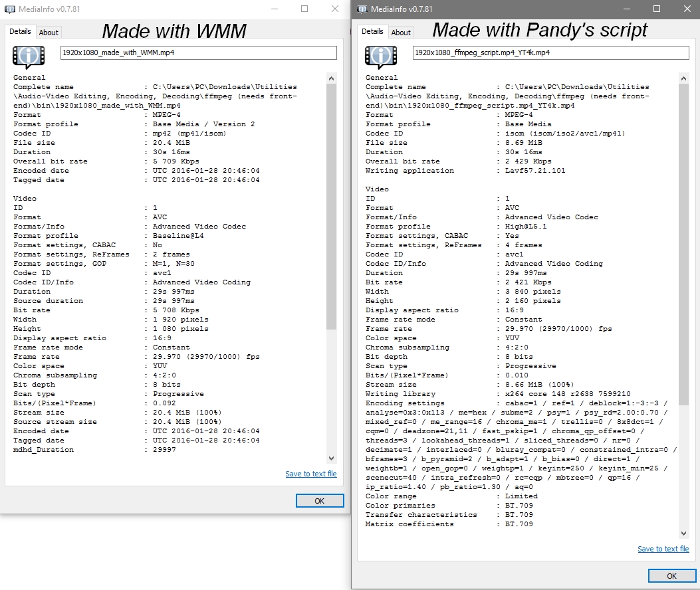Click the 'Encoding settings' row label
Viewport: 700px width, 590px height.
(x=405, y=403)
